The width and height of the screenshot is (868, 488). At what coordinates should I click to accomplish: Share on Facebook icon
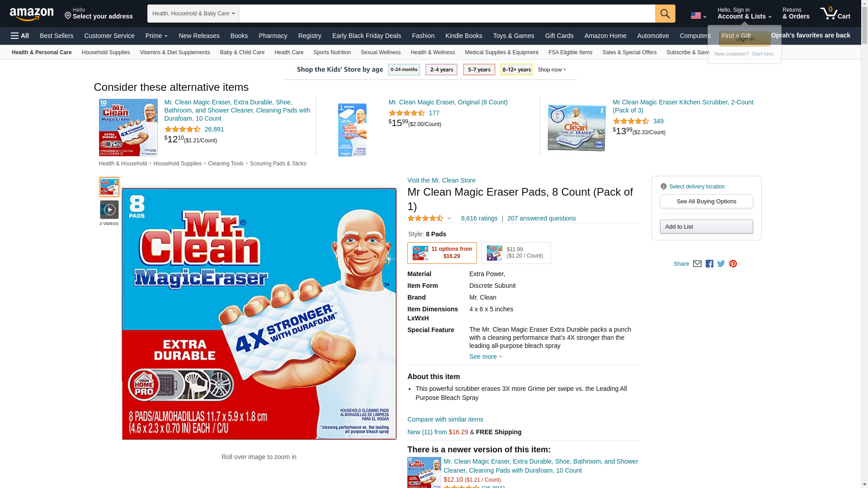[709, 264]
